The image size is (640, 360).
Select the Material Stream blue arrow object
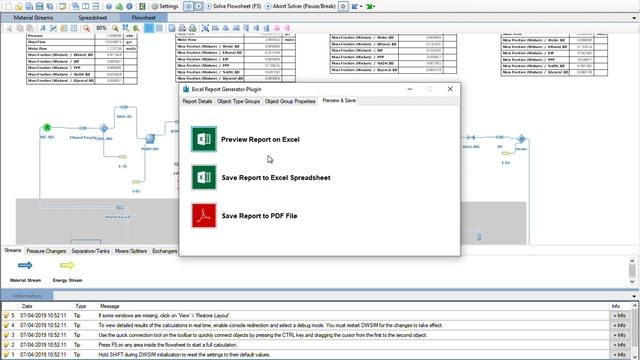[x=25, y=265]
